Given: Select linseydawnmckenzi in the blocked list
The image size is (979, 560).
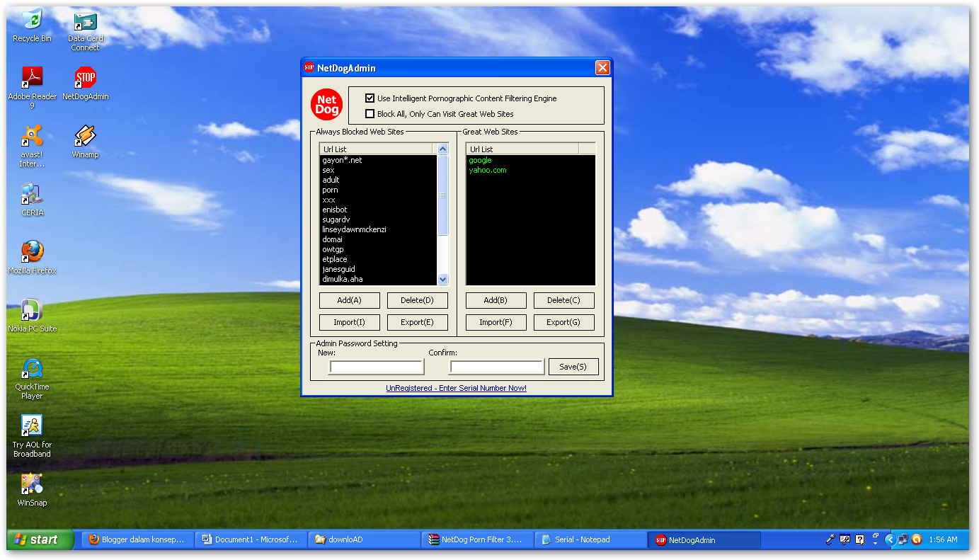Looking at the screenshot, I should coord(355,229).
